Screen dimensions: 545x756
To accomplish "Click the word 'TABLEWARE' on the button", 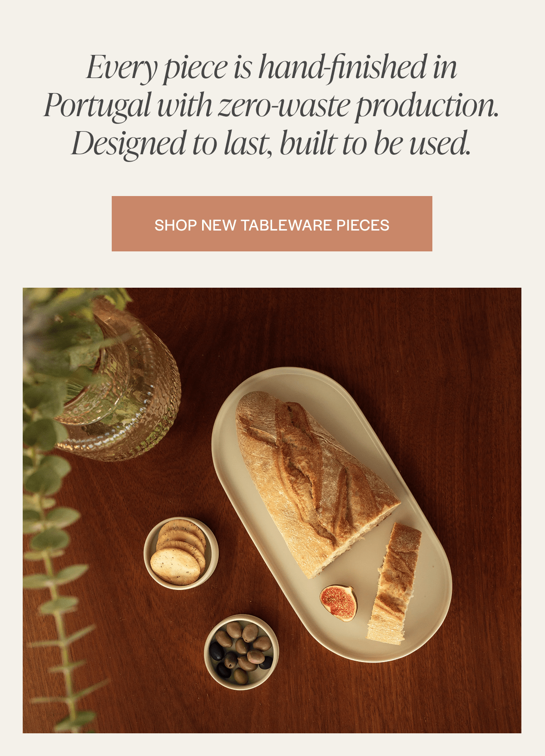I will 280,225.
